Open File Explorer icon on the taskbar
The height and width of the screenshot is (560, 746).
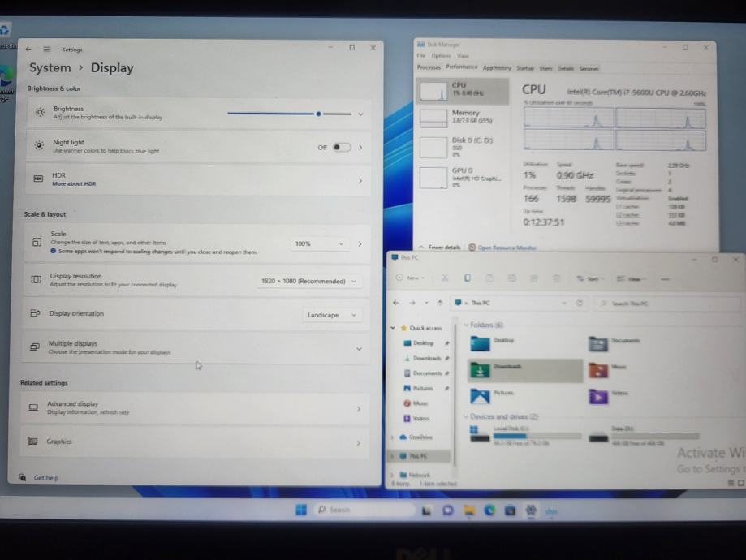tap(469, 510)
